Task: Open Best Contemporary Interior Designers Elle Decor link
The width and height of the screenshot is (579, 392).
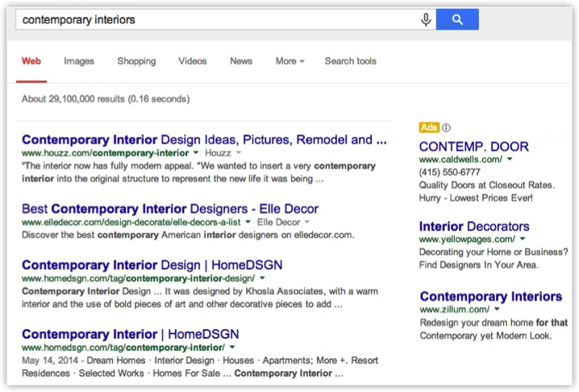Action: [170, 209]
